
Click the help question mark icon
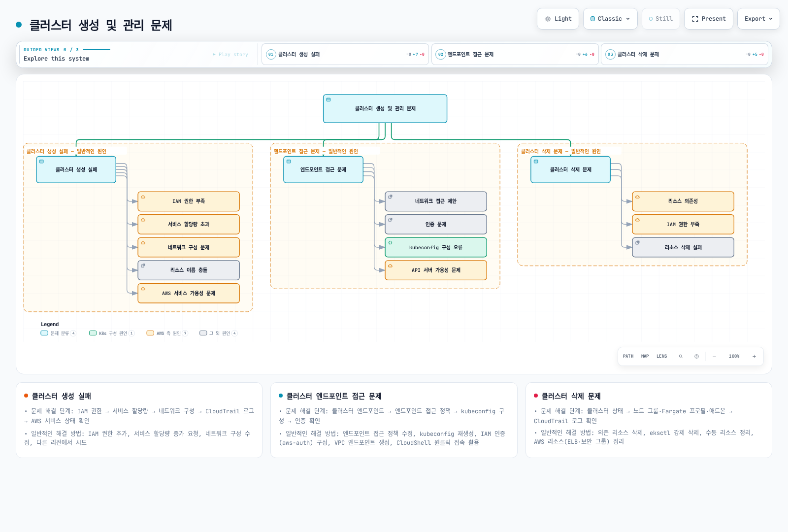click(696, 356)
